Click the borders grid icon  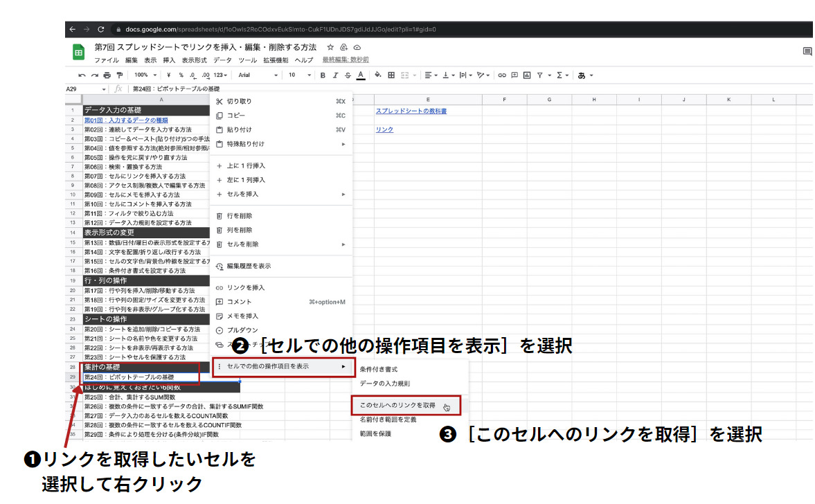(x=391, y=75)
